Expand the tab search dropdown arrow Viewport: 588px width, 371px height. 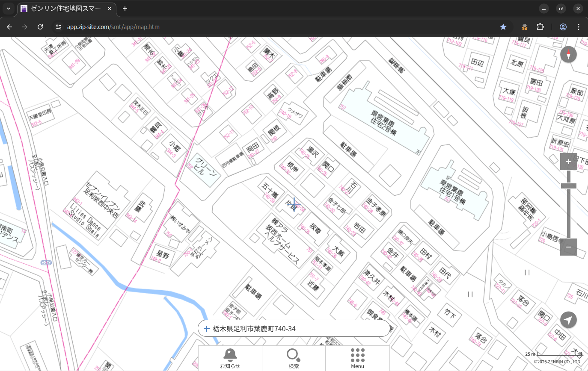point(9,9)
